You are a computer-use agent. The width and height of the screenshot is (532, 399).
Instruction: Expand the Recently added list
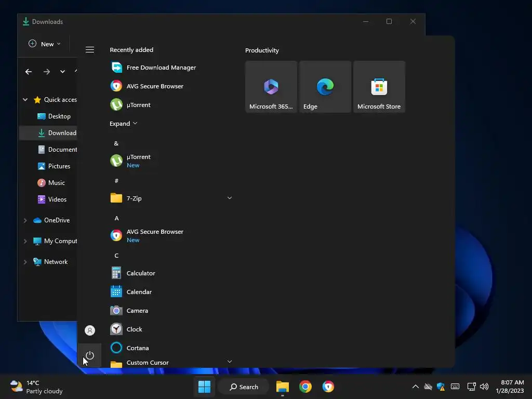pyautogui.click(x=123, y=124)
